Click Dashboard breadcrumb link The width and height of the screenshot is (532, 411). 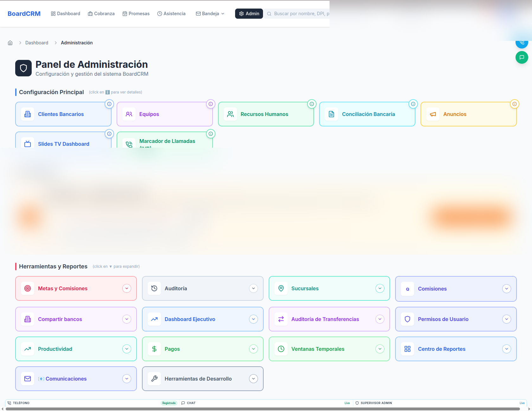click(x=37, y=43)
